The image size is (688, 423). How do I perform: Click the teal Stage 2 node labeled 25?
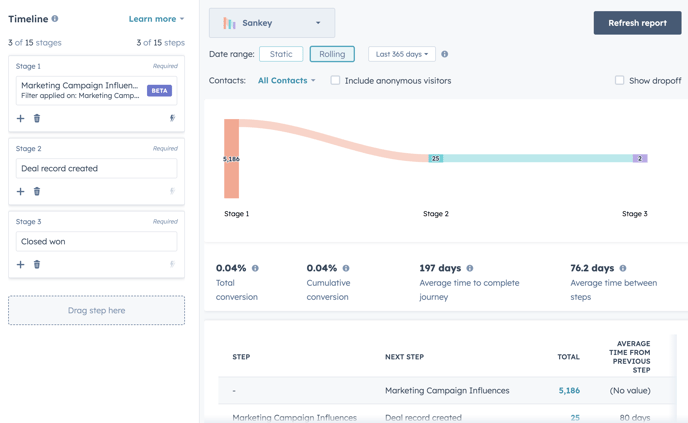(436, 158)
